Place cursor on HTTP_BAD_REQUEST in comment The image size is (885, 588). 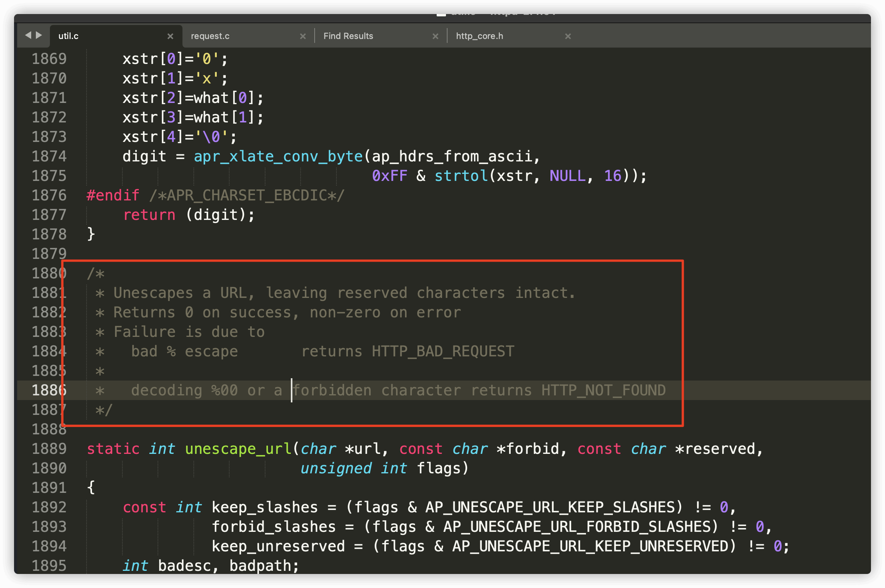tap(443, 351)
